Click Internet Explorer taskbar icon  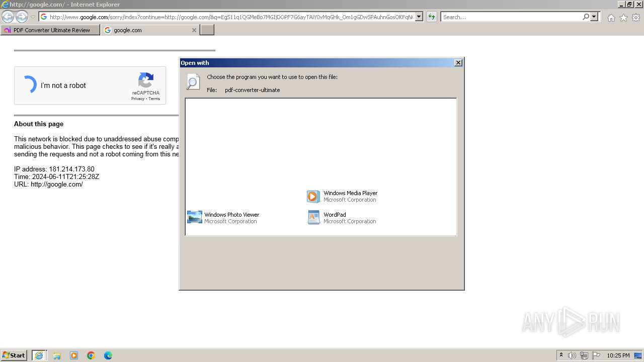coord(39,355)
